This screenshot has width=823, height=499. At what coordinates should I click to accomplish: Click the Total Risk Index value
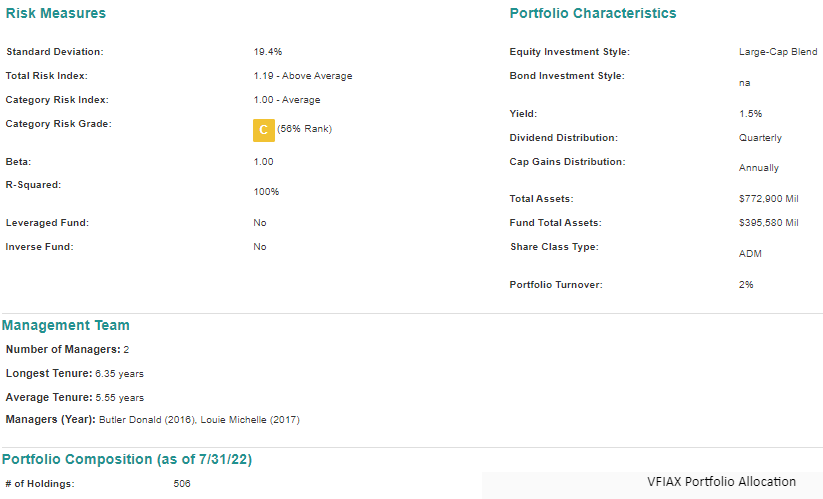tap(302, 76)
